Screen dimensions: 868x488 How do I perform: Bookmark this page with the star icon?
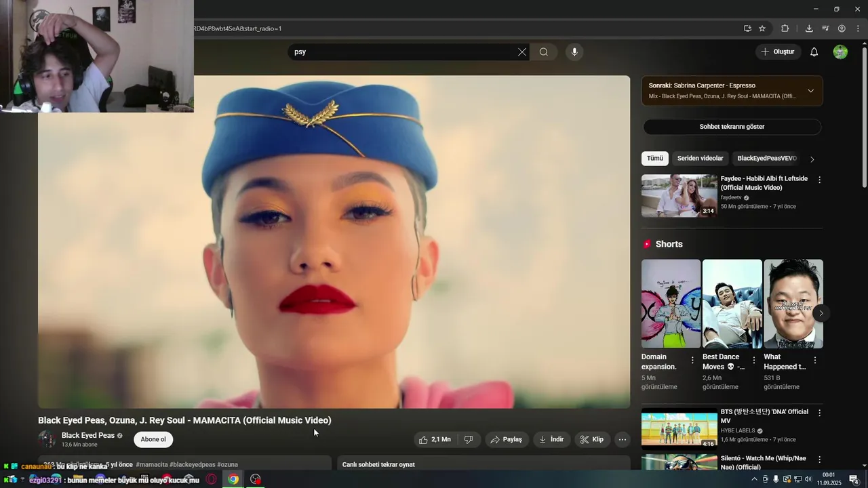coord(762,28)
